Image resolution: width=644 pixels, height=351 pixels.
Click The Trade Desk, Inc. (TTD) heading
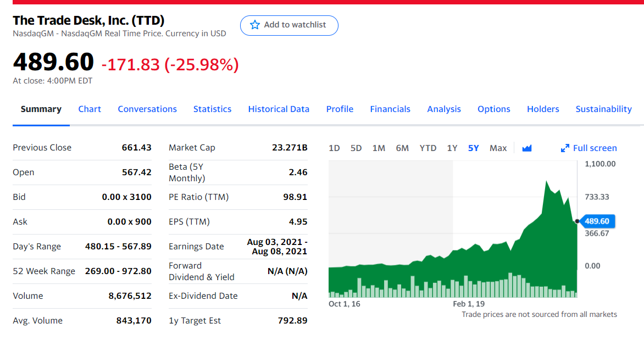point(88,20)
